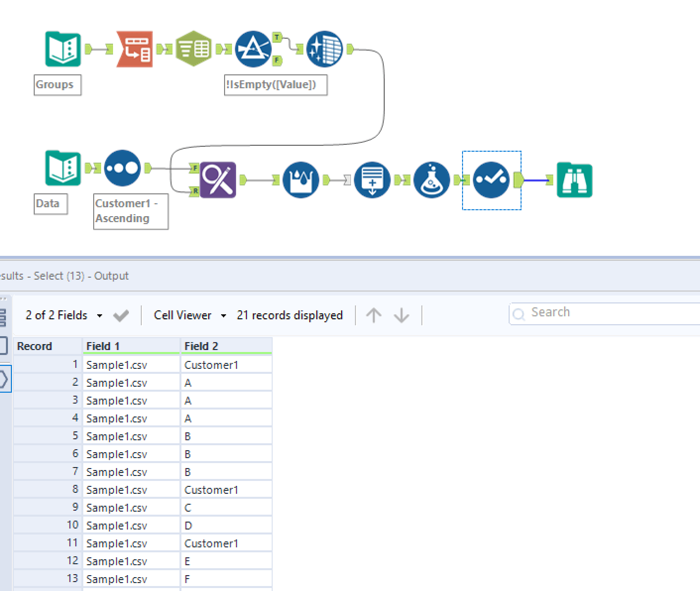Click the Formula tool flask icon
Image resolution: width=700 pixels, height=591 pixels.
pyautogui.click(x=431, y=180)
